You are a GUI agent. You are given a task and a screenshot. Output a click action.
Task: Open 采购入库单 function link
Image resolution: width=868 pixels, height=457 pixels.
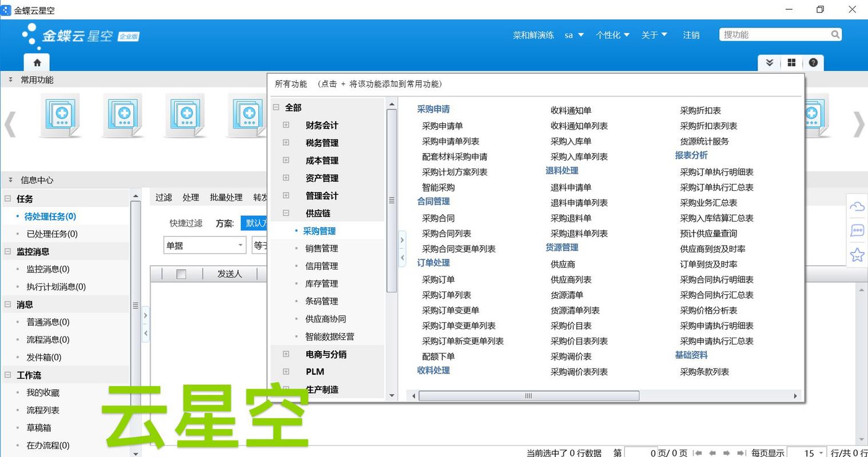[x=571, y=141]
